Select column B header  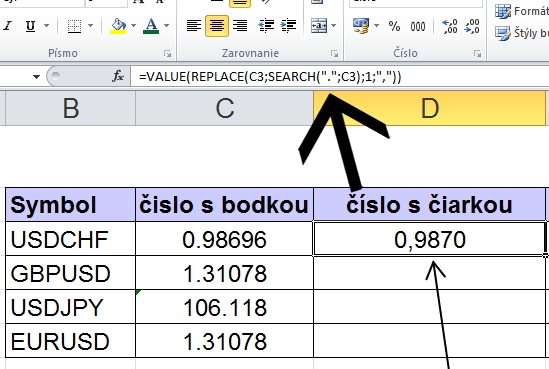71,108
